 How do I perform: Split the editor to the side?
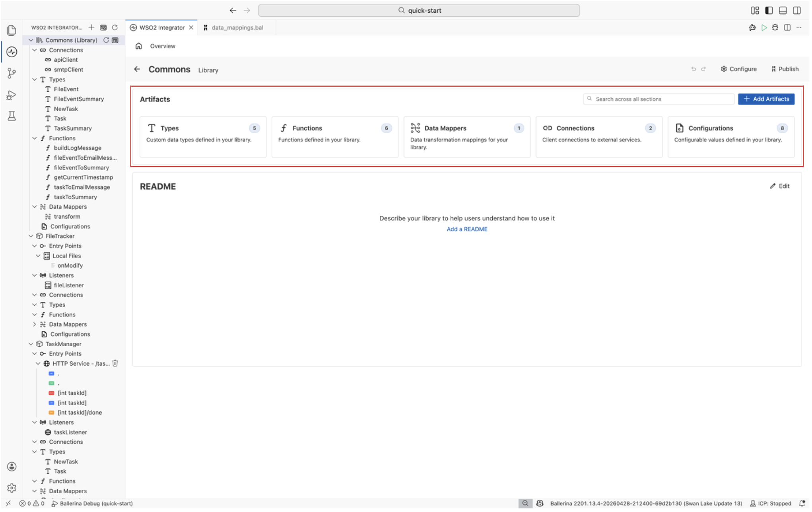pos(787,27)
